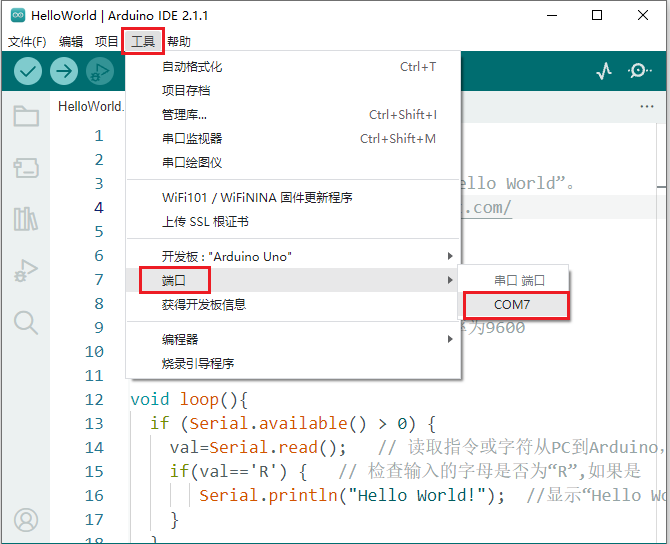Close the Arduino IDE window

643,15
